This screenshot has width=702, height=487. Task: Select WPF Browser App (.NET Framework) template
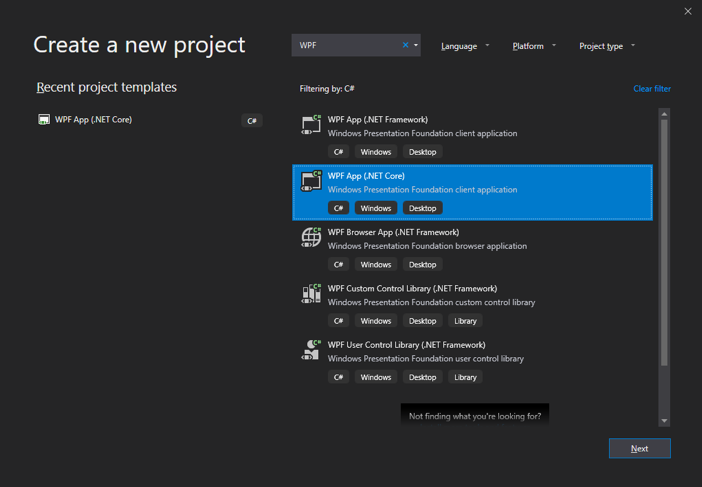(472, 248)
